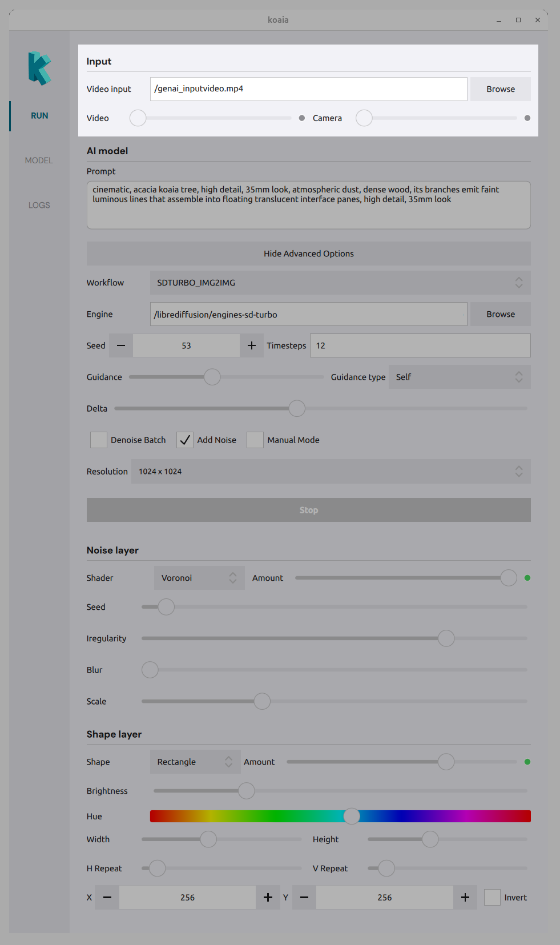Click the koaia logo icon

point(39,69)
